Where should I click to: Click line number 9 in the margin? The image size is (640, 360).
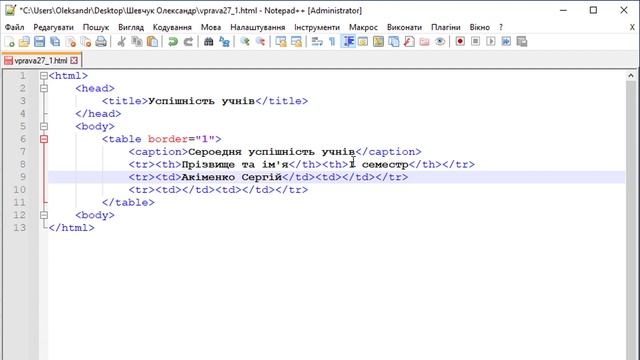tap(22, 177)
